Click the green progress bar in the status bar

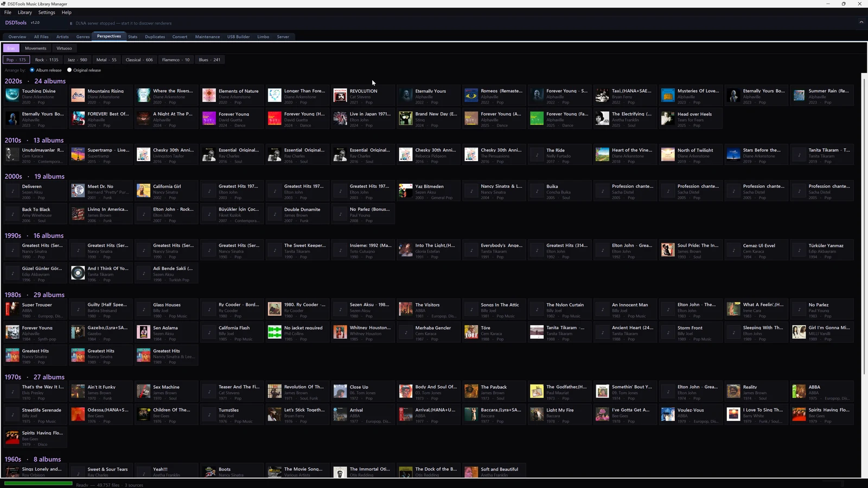[38, 483]
